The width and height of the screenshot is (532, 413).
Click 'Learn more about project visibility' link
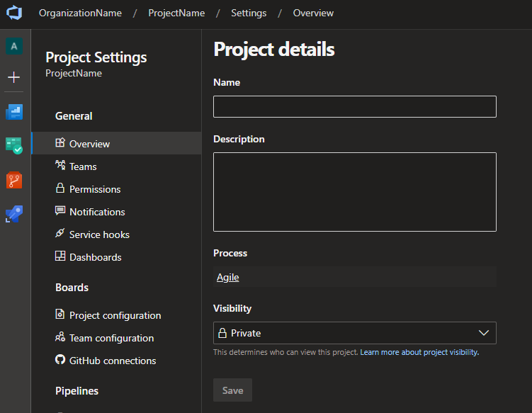(x=419, y=352)
